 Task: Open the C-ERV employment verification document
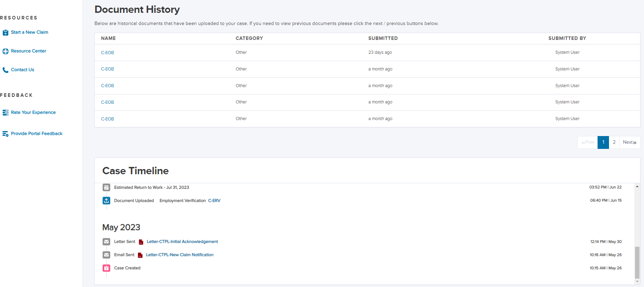tap(214, 201)
